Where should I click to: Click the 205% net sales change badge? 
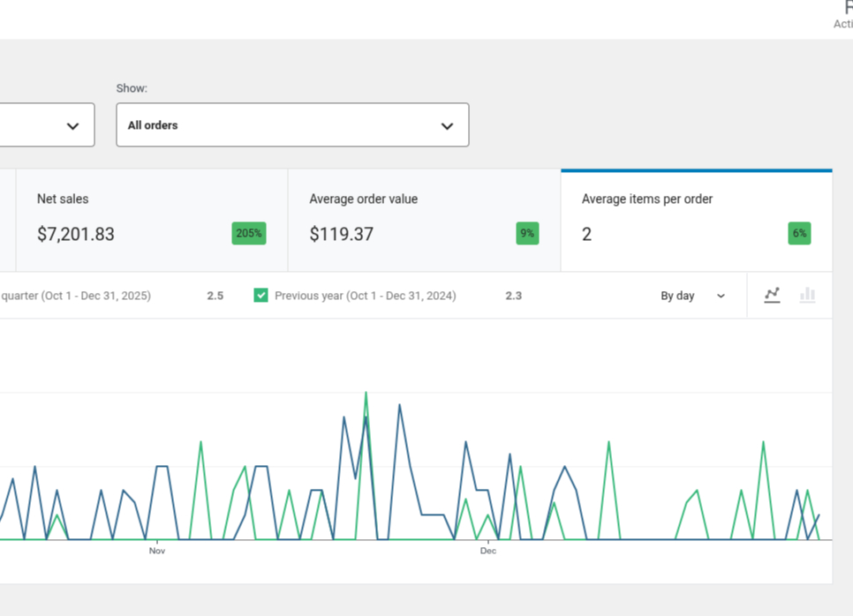(x=249, y=233)
